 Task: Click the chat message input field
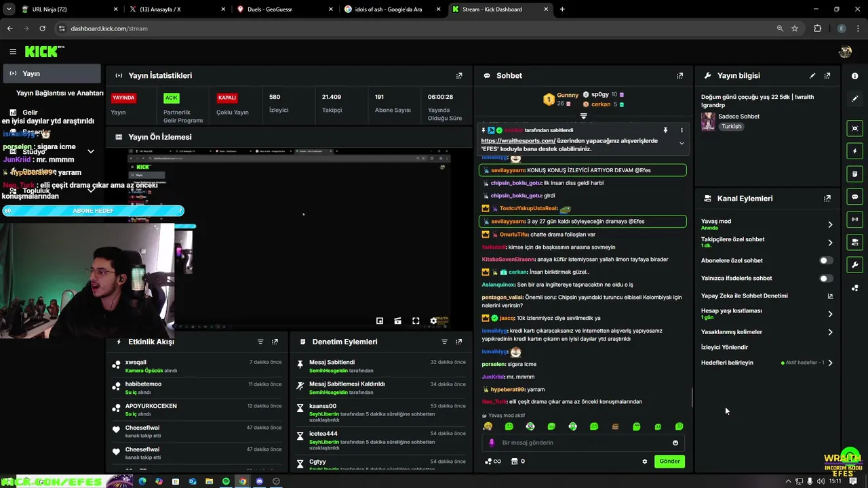(583, 443)
